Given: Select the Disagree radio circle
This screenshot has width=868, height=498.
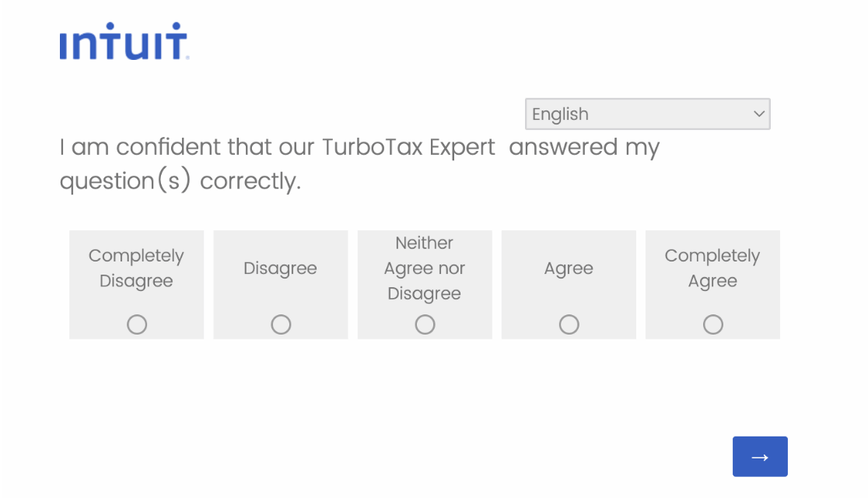Looking at the screenshot, I should pyautogui.click(x=281, y=324).
